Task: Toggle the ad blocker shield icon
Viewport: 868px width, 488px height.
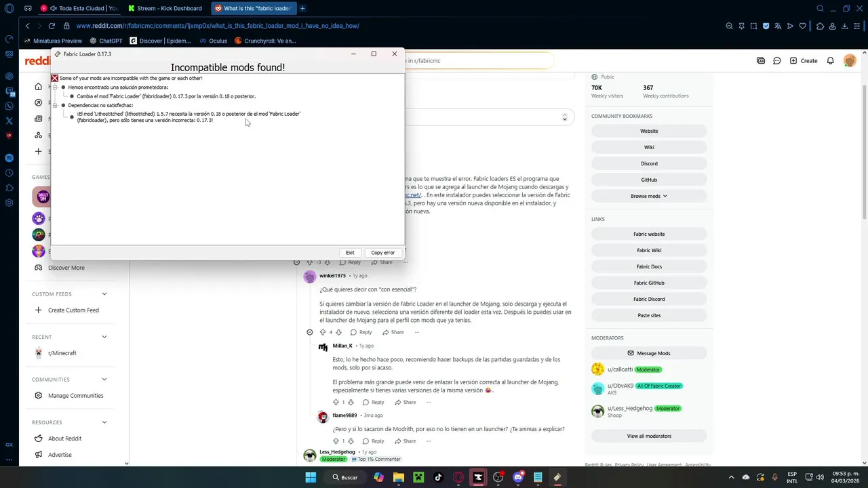Action: click(x=766, y=26)
